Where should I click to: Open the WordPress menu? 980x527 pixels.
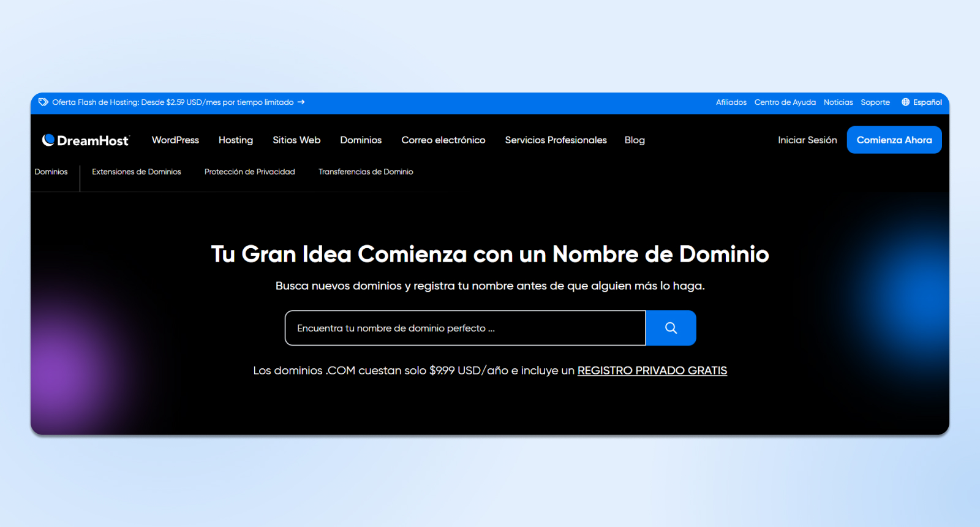point(175,140)
